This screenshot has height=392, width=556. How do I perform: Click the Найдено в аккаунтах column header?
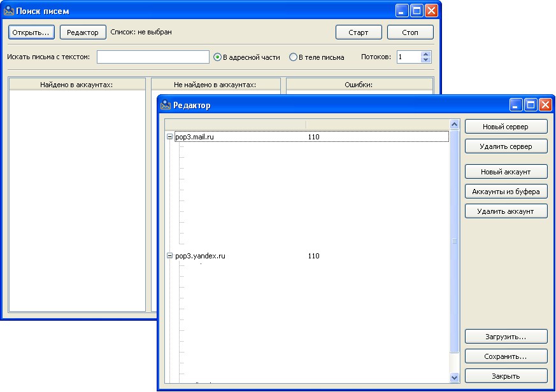click(76, 85)
